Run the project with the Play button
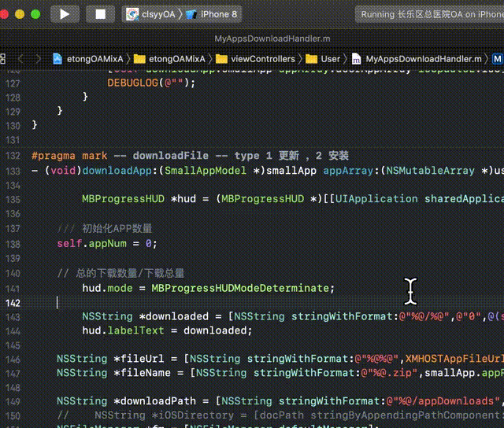 pos(65,14)
